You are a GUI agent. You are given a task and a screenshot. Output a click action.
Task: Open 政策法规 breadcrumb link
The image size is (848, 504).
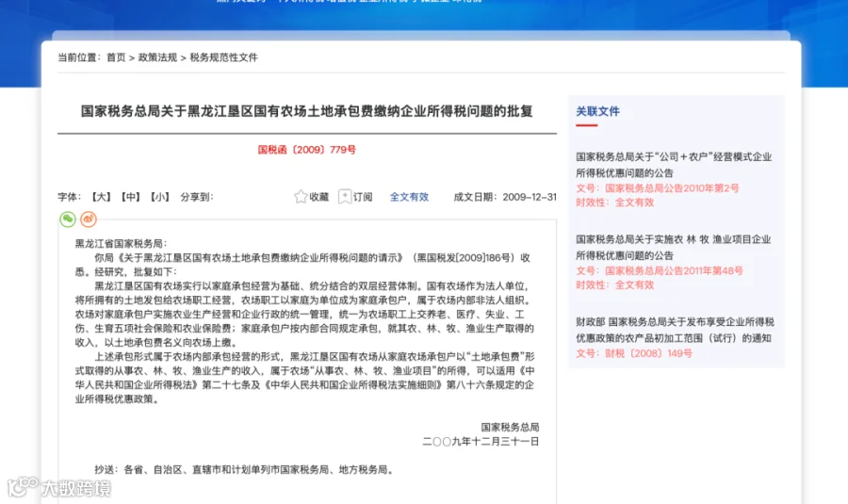click(157, 57)
